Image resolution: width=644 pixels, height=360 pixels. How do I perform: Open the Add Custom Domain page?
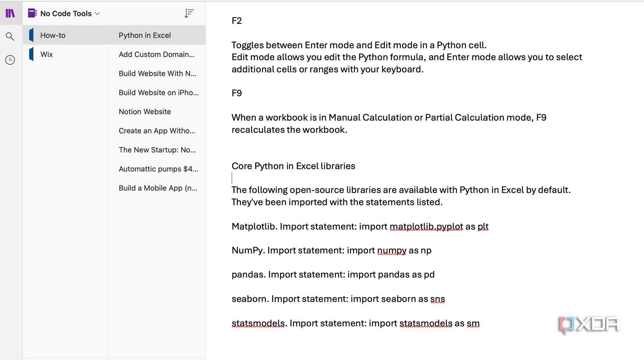tap(157, 54)
